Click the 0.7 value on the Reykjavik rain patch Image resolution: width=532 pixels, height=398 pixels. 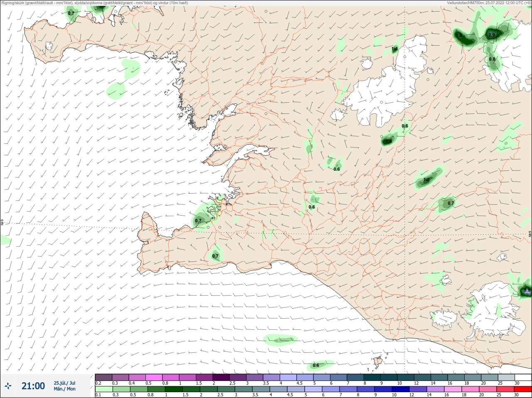[198, 221]
